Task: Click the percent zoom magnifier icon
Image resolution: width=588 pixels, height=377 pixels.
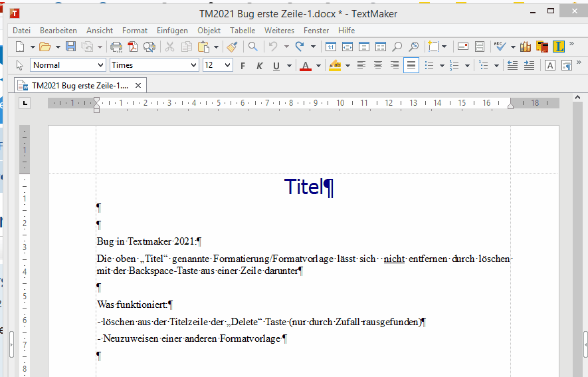Action: (414, 47)
